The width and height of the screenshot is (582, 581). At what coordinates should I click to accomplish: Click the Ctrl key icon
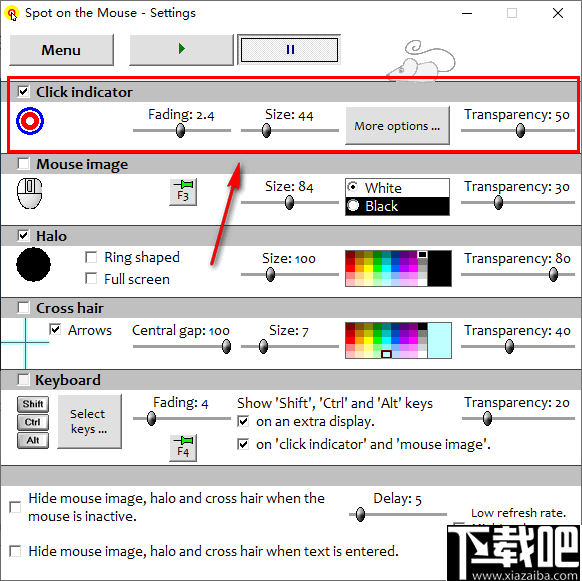point(33,422)
